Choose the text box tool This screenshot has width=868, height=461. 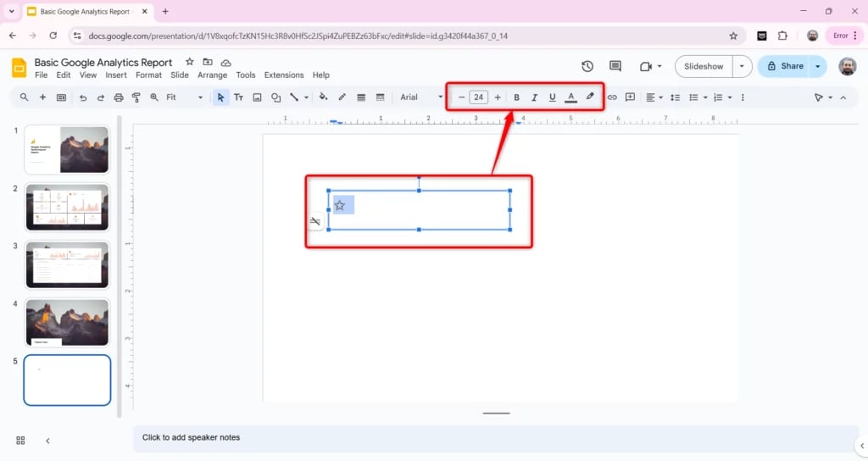pyautogui.click(x=238, y=97)
